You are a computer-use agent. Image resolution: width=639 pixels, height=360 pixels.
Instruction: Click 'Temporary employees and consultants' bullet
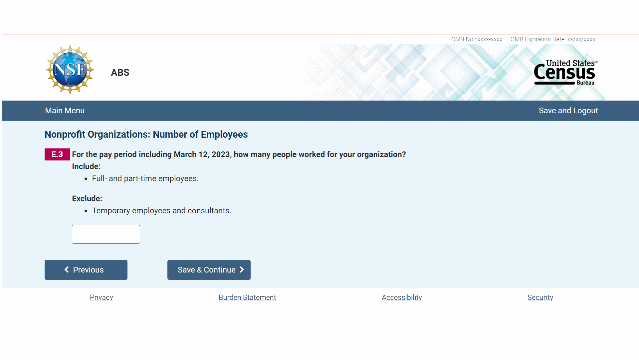pos(161,211)
